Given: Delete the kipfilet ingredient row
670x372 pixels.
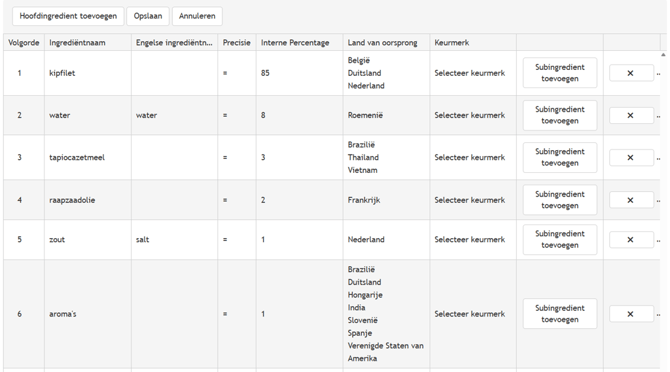Looking at the screenshot, I should click(x=631, y=73).
